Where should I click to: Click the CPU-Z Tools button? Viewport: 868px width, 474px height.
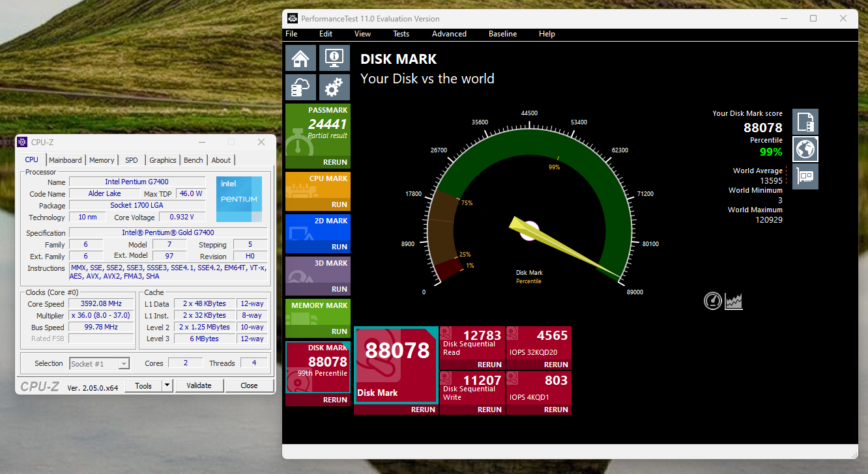[143, 385]
